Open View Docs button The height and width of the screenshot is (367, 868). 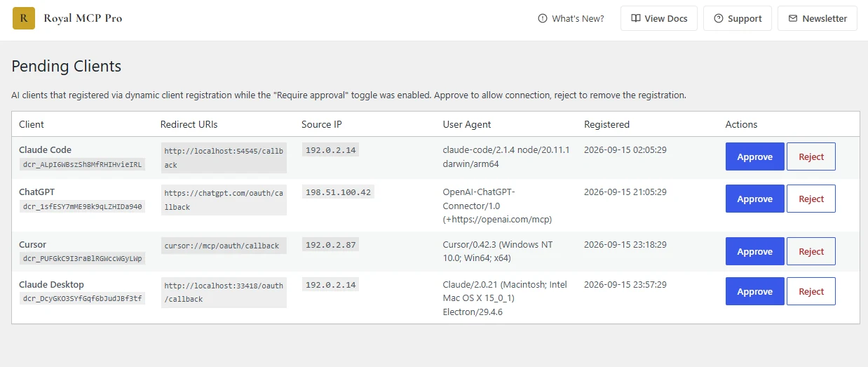coord(659,18)
